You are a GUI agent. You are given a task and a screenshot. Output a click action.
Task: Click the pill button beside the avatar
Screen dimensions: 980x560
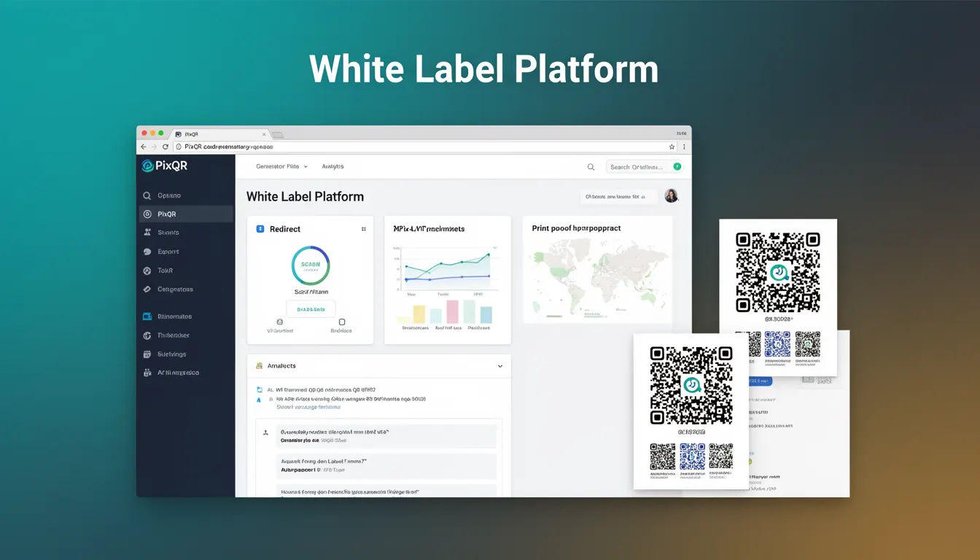click(x=618, y=196)
